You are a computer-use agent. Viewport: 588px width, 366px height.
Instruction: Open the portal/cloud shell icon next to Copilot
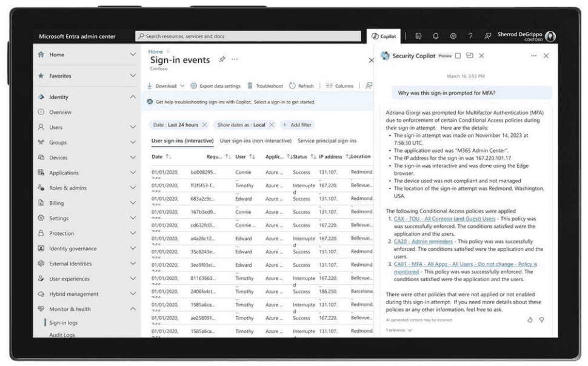click(418, 36)
